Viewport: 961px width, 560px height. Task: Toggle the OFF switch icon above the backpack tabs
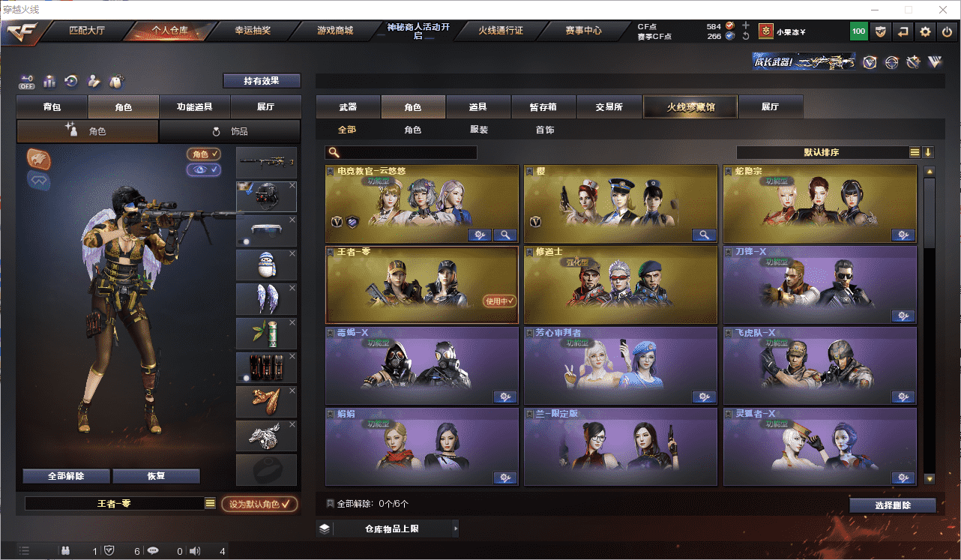point(26,80)
